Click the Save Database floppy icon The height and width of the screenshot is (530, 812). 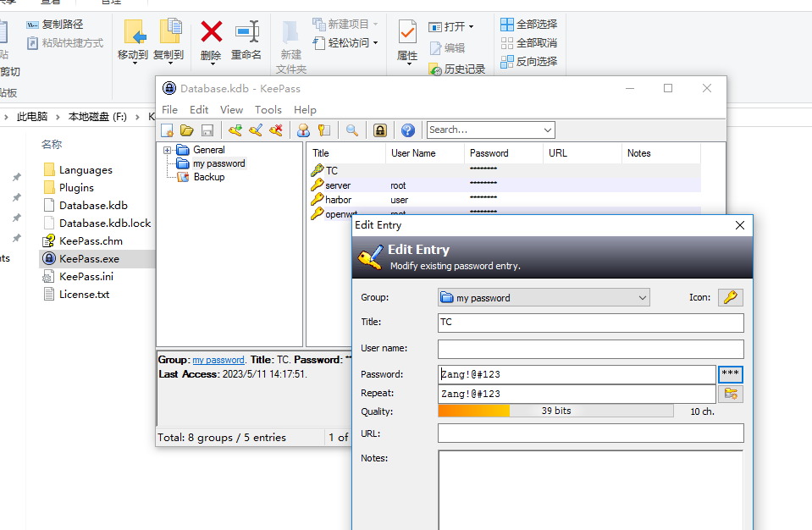[207, 130]
